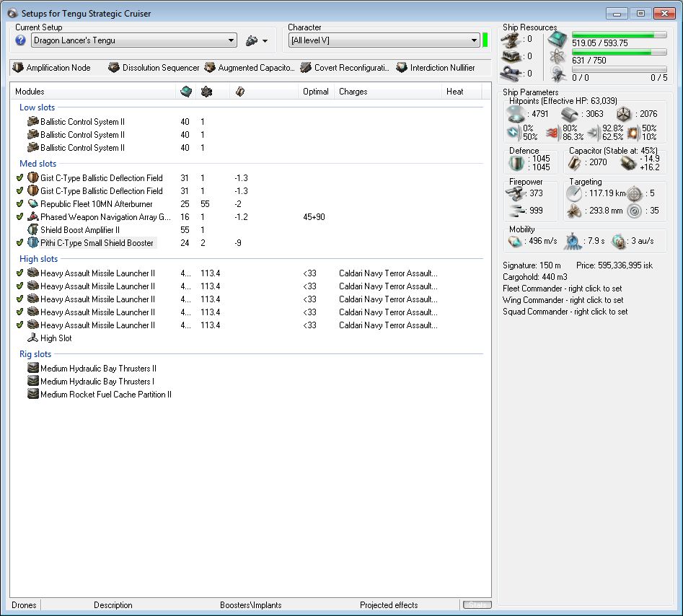Click the max velocity mobility icon
This screenshot has height=616, width=683.
[515, 241]
